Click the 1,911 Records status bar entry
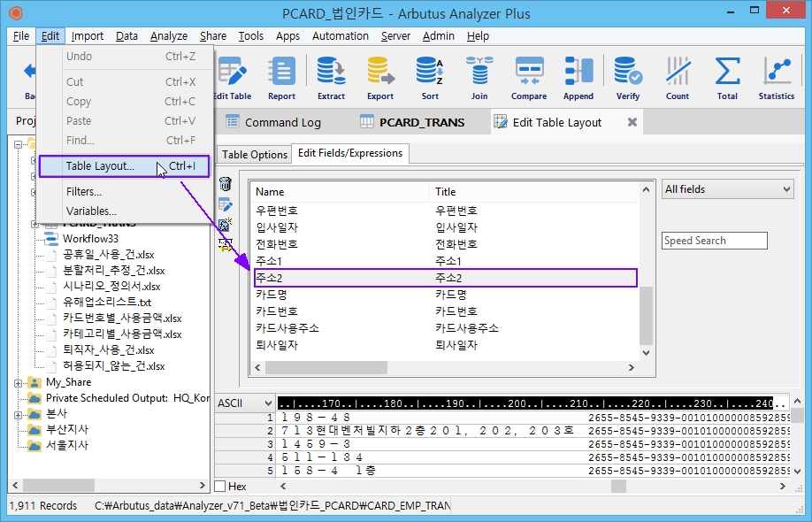Viewport: 812px width, 522px height. (x=43, y=505)
